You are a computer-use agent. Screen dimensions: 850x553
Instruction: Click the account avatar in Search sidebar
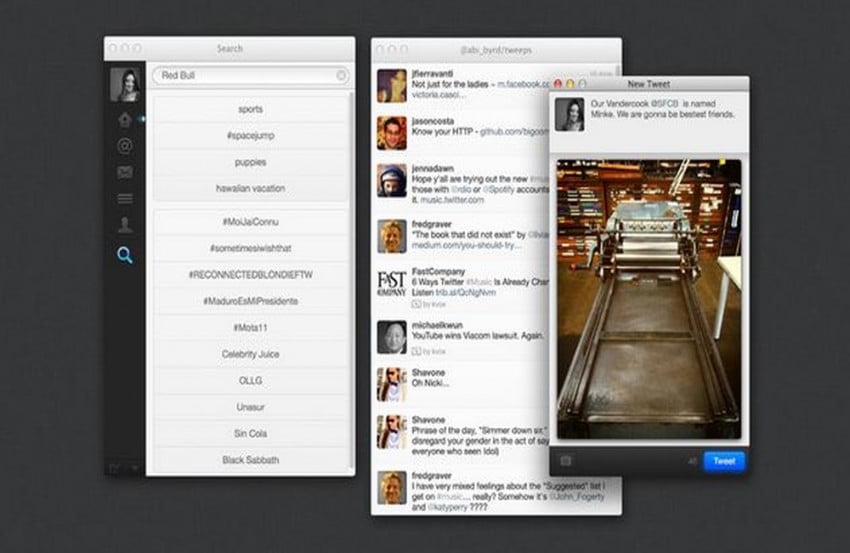(x=125, y=85)
